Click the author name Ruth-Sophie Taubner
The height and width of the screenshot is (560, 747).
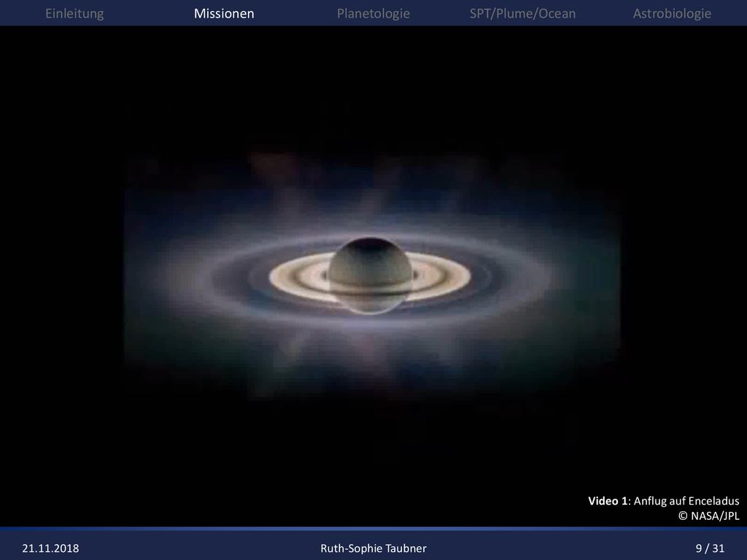[373, 548]
